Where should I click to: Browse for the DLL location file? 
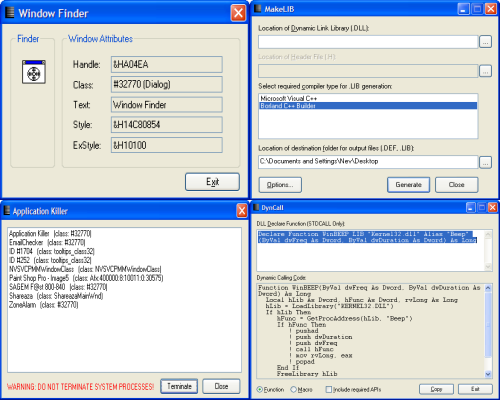click(485, 42)
